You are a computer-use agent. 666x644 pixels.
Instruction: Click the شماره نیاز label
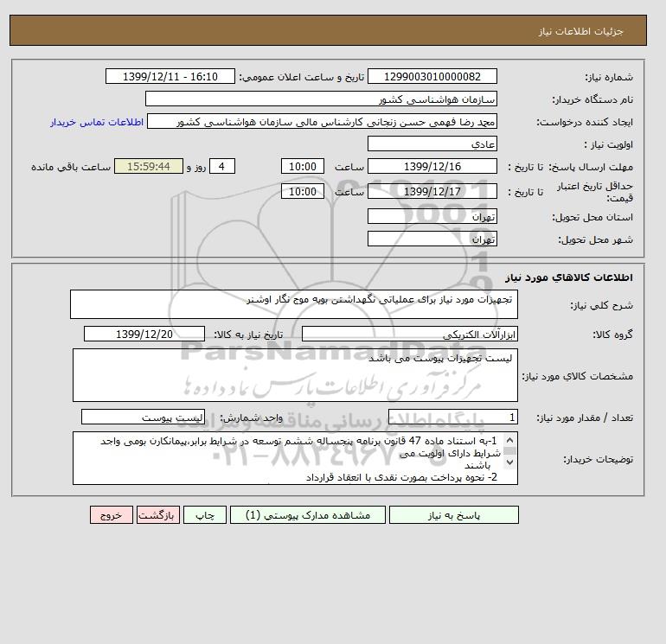pos(609,77)
